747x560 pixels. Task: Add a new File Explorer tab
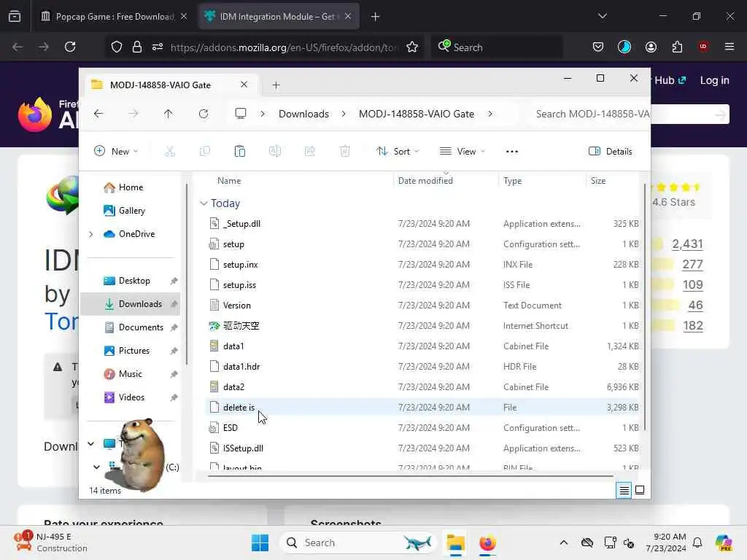tap(276, 85)
